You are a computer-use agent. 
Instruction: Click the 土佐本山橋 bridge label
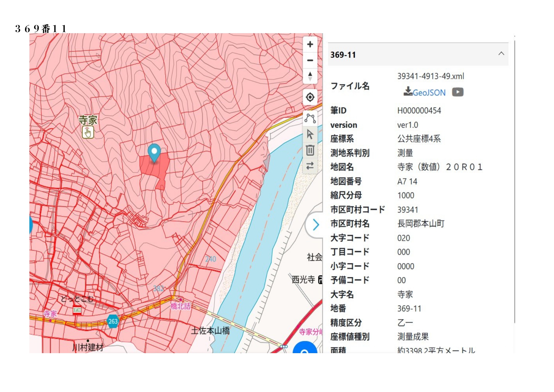point(210,331)
